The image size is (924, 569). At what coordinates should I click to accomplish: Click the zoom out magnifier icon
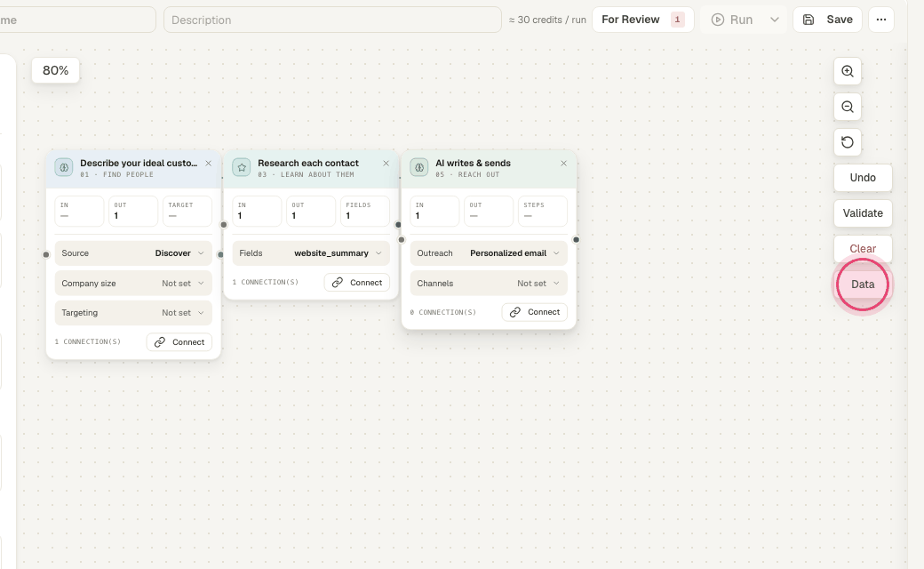click(x=848, y=107)
